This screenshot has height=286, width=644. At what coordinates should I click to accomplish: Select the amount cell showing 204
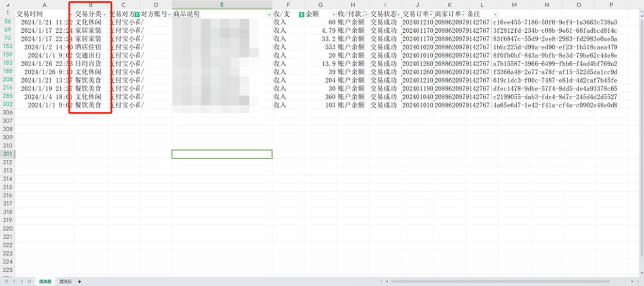pos(320,80)
